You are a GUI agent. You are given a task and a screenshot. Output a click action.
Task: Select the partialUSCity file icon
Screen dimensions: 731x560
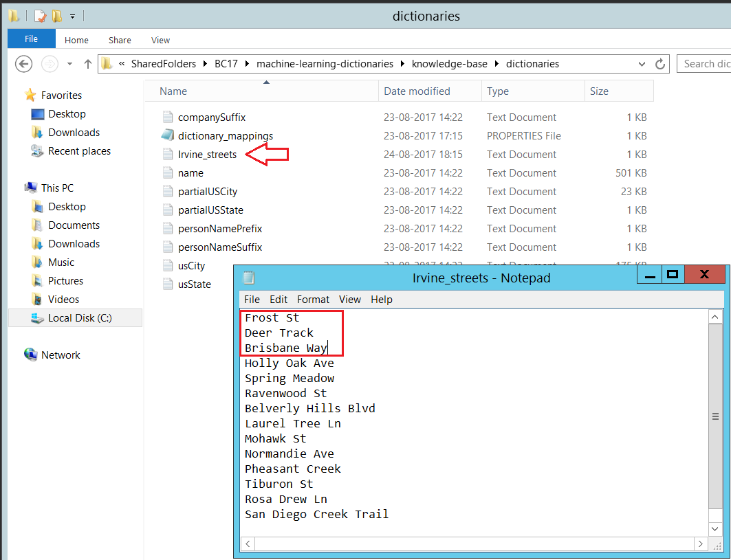(x=168, y=192)
